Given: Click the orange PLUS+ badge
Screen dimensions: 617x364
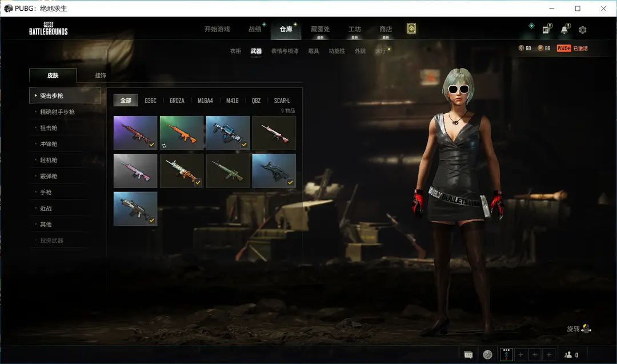Looking at the screenshot, I should (x=564, y=48).
